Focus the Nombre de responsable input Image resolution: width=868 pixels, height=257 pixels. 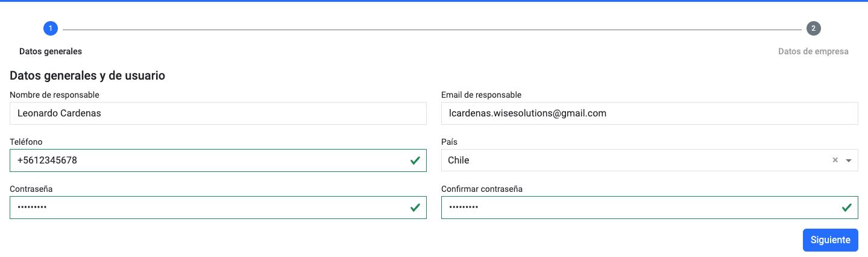pos(218,113)
